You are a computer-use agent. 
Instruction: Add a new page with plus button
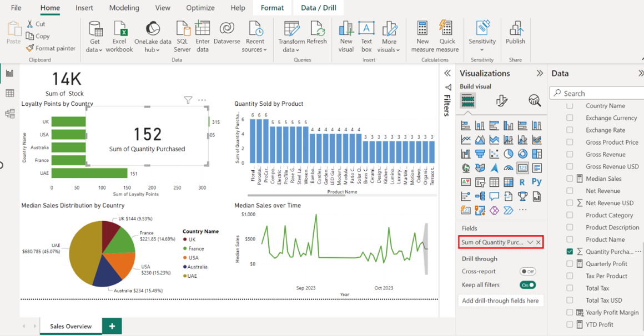click(x=112, y=327)
